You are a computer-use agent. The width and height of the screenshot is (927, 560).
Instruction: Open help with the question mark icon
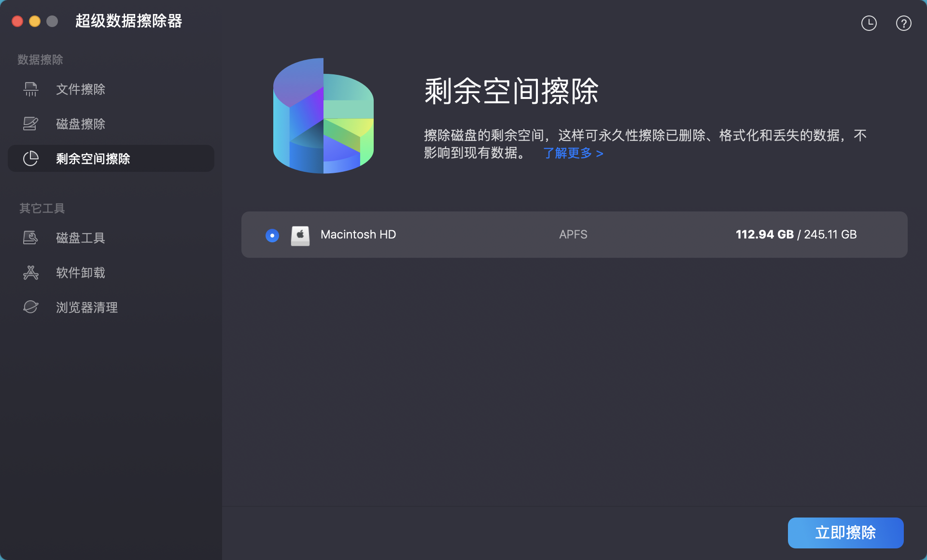pyautogui.click(x=903, y=23)
